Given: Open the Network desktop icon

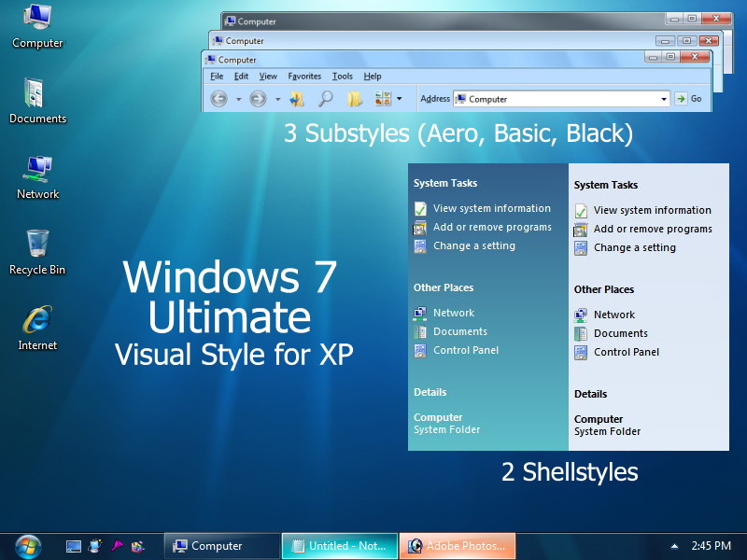Looking at the screenshot, I should pos(37,177).
